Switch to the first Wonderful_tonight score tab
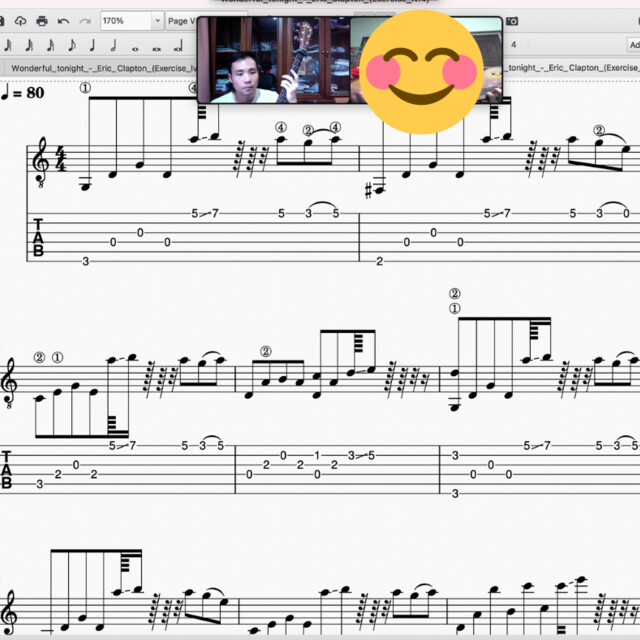This screenshot has height=640, width=640. [x=104, y=68]
